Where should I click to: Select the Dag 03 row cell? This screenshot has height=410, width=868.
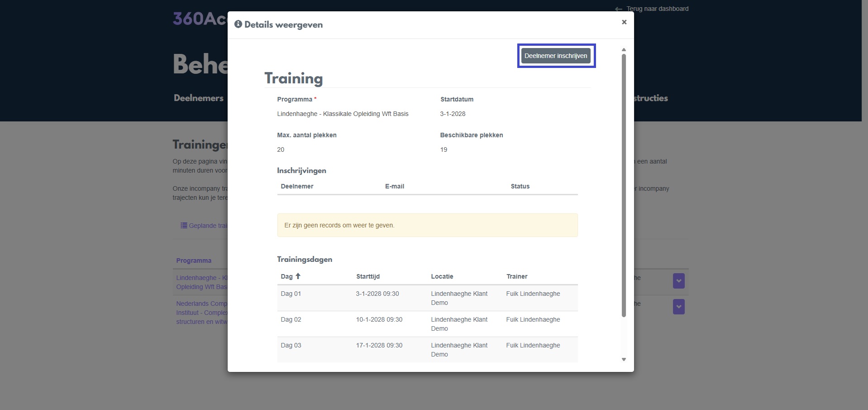coord(291,345)
